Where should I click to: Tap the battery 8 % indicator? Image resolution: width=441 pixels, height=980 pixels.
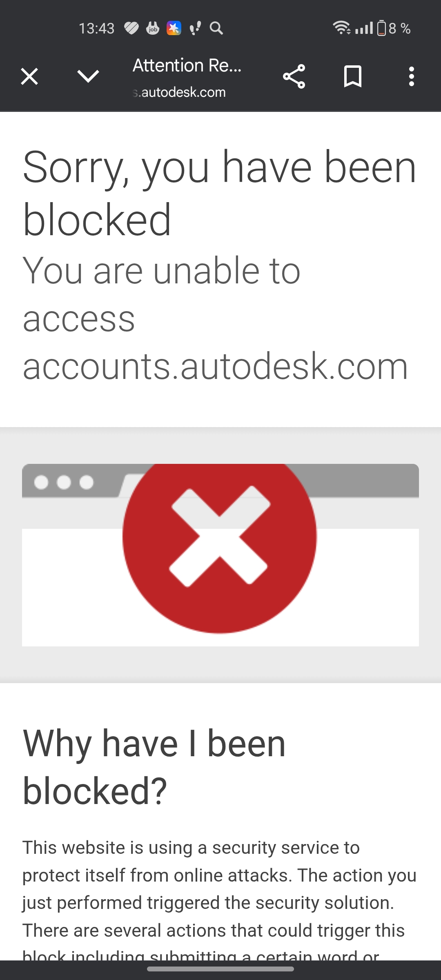[394, 28]
